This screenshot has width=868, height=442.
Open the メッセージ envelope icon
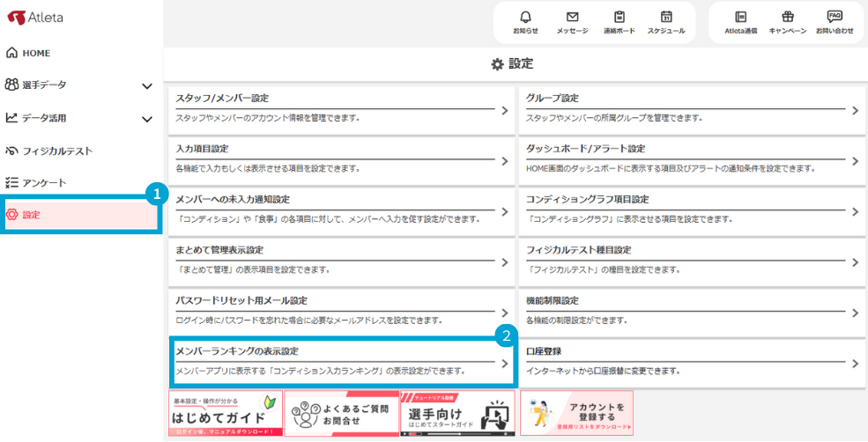click(572, 21)
